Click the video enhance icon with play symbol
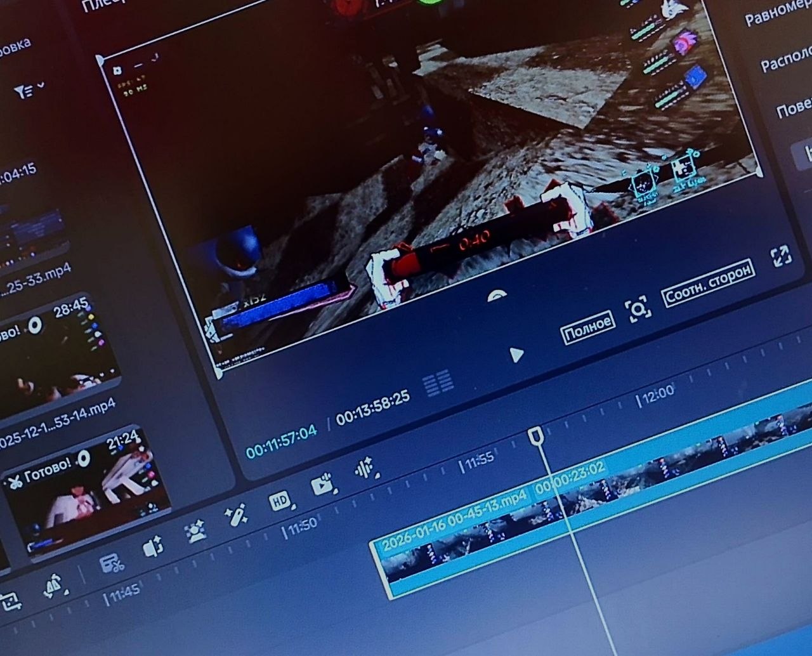 pyautogui.click(x=324, y=485)
